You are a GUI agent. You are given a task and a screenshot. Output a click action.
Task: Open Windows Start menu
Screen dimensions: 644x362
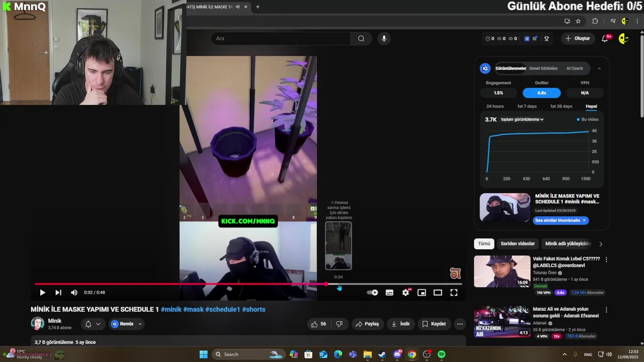(203, 354)
